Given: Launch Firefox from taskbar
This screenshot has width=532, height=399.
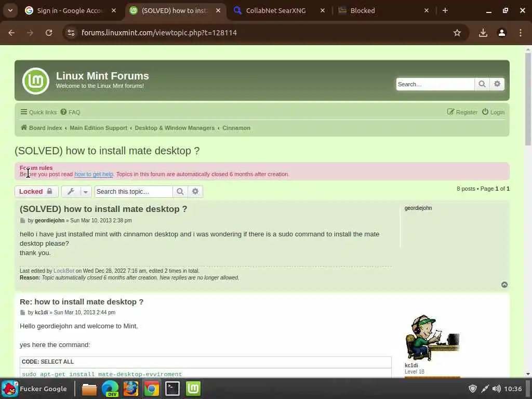Looking at the screenshot, I should tap(130, 389).
